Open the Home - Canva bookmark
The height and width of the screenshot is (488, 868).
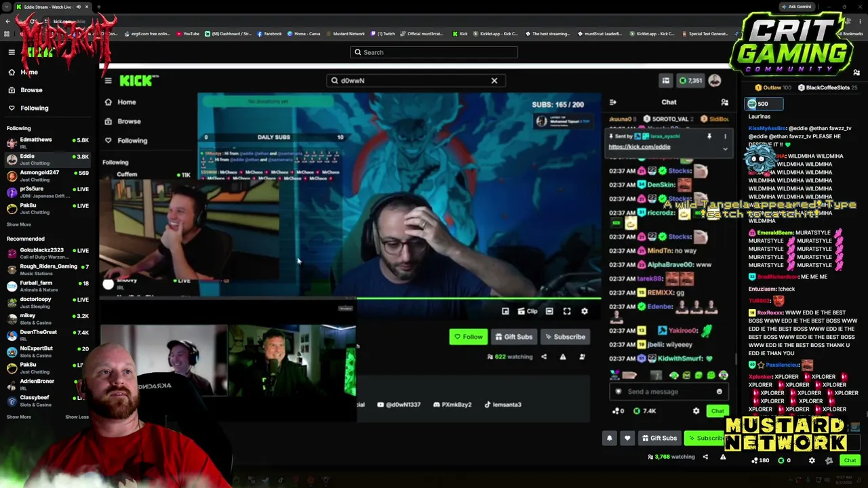303,34
